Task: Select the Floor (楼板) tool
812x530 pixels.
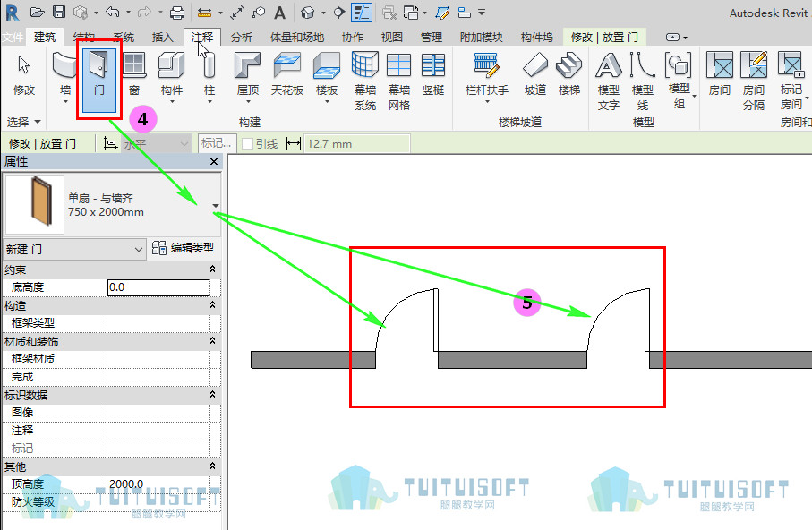Action: point(326,77)
